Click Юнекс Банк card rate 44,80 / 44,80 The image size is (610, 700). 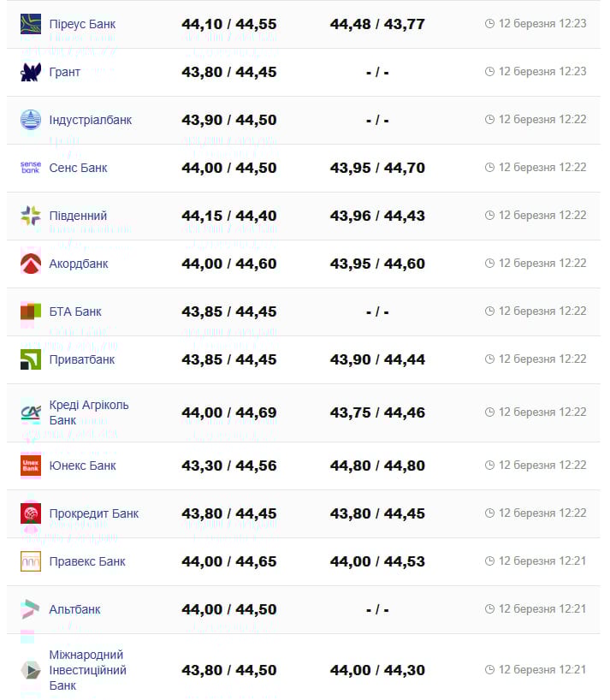tap(377, 466)
